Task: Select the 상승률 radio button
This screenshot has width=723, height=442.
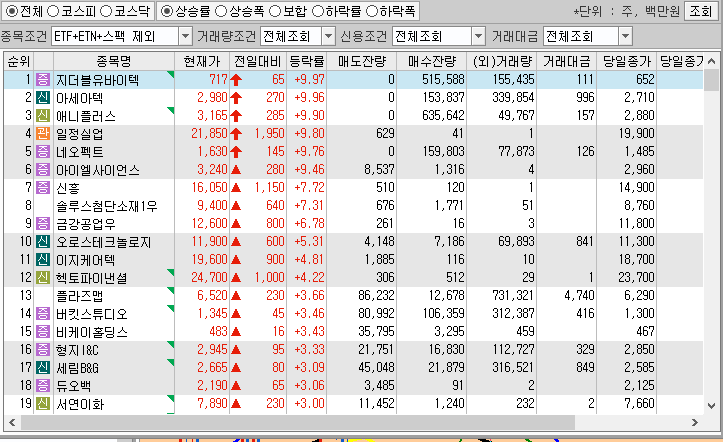Action: coord(167,11)
